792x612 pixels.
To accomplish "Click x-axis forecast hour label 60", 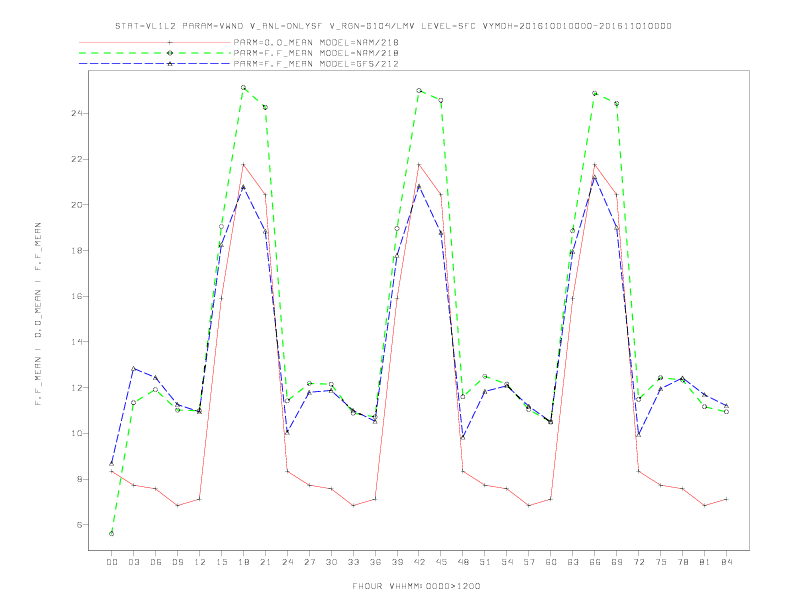I will click(x=551, y=562).
